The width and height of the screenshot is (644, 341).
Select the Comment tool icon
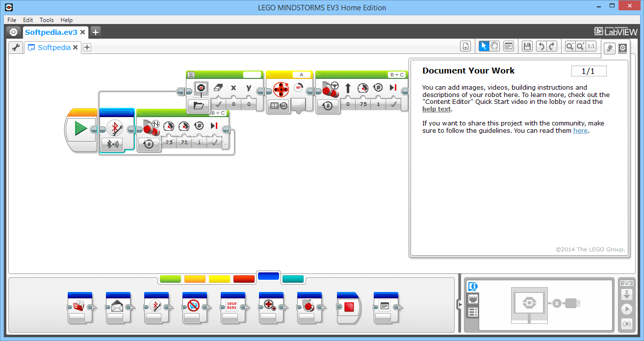pos(509,46)
